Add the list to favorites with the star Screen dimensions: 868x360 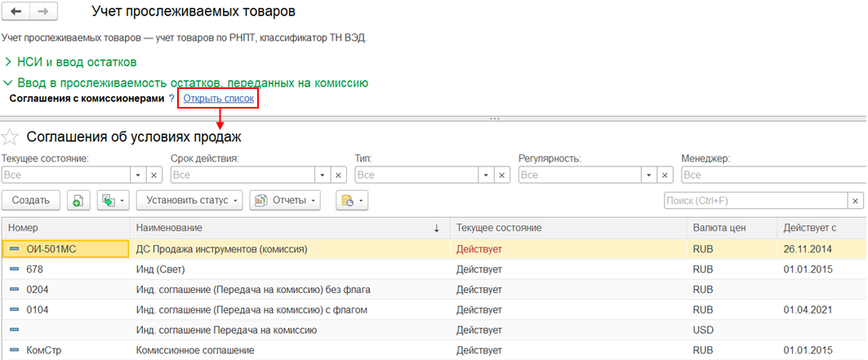(11, 136)
